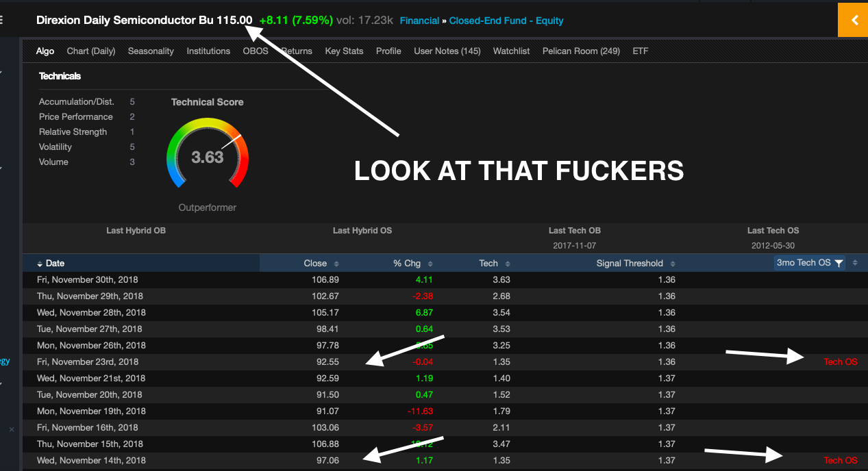Click the Signal Threshold header label
This screenshot has width=868, height=471.
tap(630, 264)
